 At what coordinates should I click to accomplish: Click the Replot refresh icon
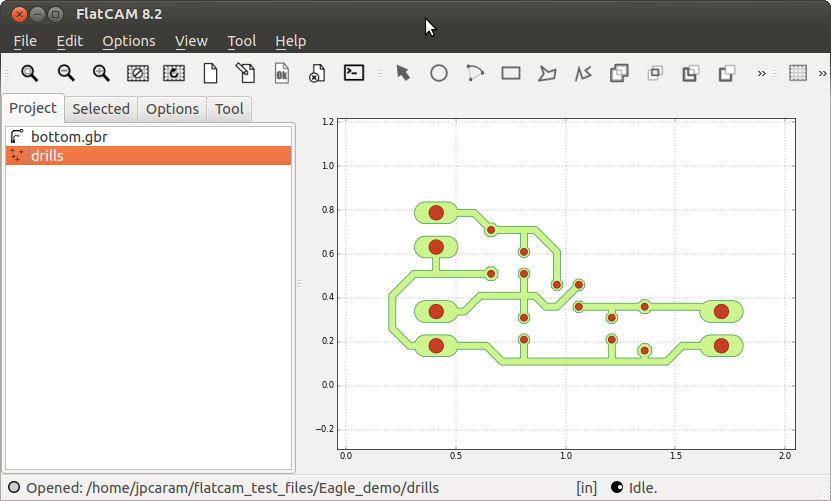174,73
